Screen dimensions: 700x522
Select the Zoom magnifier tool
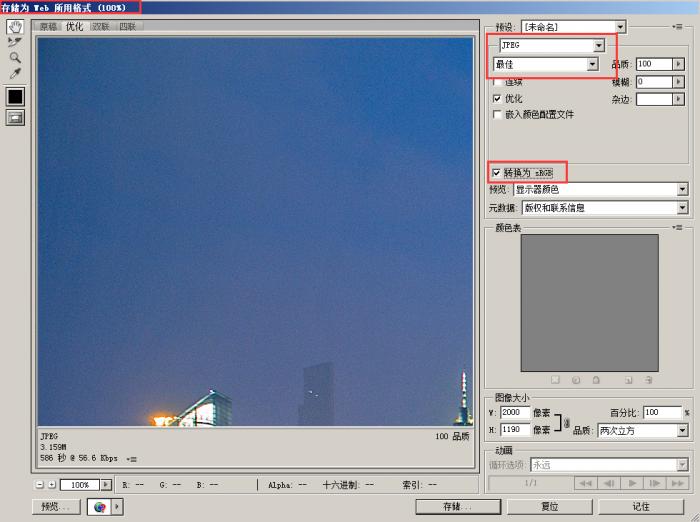15,58
